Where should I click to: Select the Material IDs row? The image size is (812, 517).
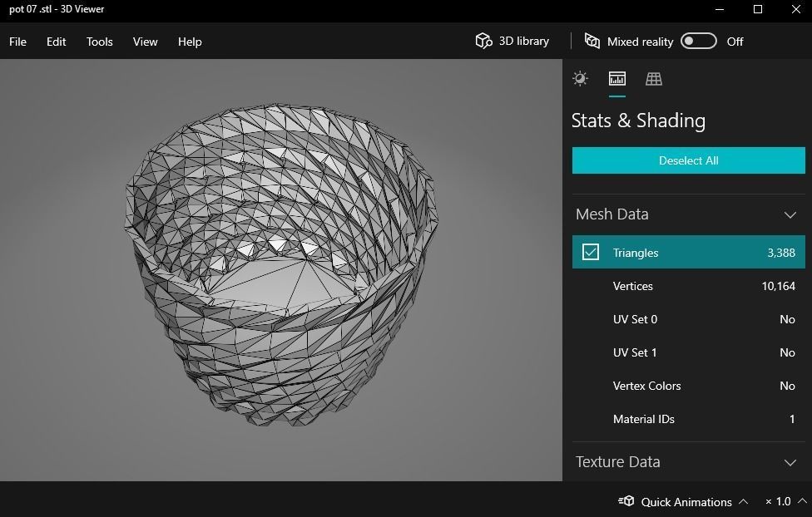click(688, 419)
